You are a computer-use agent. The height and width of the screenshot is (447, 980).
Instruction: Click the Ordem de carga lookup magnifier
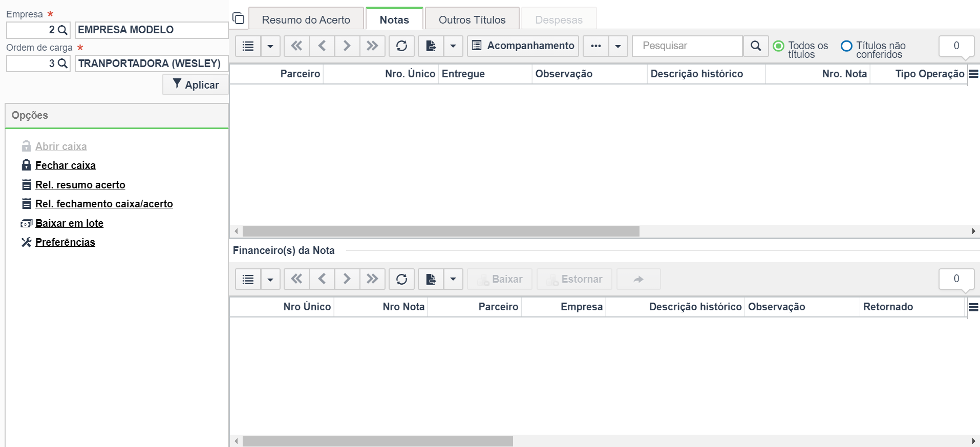(62, 63)
